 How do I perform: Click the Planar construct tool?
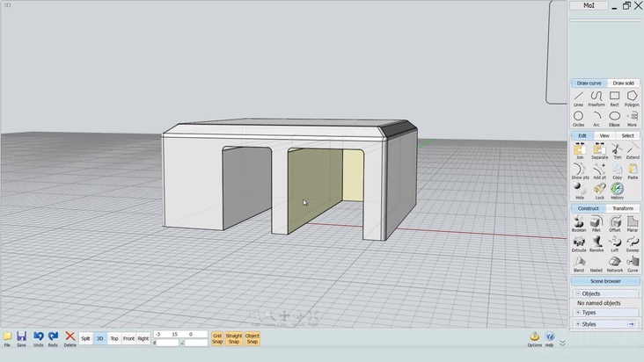coord(633,224)
